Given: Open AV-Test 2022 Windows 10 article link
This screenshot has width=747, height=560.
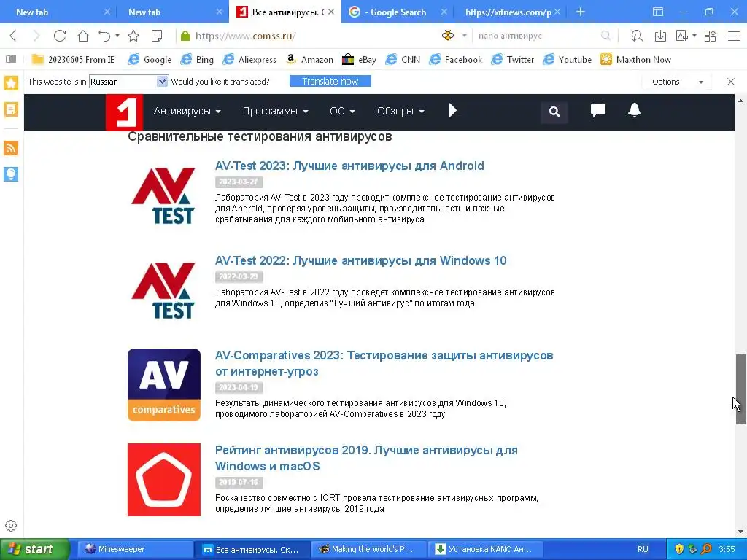Looking at the screenshot, I should [x=360, y=260].
